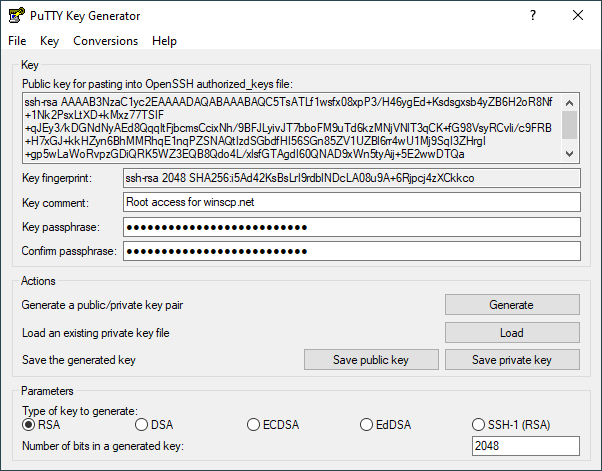This screenshot has height=471, width=602.
Task: Click Save public key
Action: pos(371,360)
